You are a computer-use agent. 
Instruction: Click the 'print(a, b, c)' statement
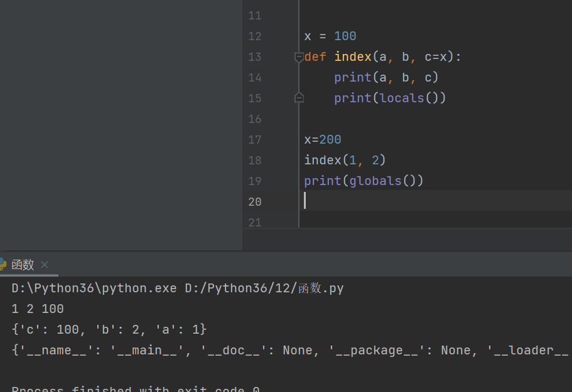[x=386, y=78]
